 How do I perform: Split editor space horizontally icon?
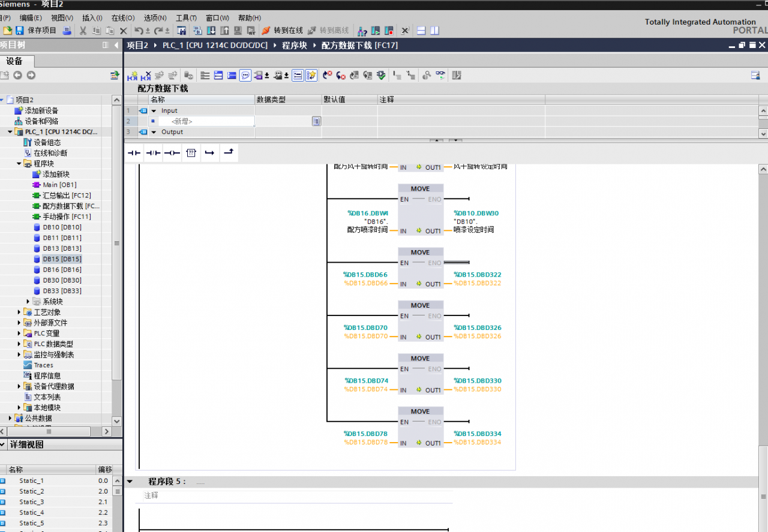point(421,31)
